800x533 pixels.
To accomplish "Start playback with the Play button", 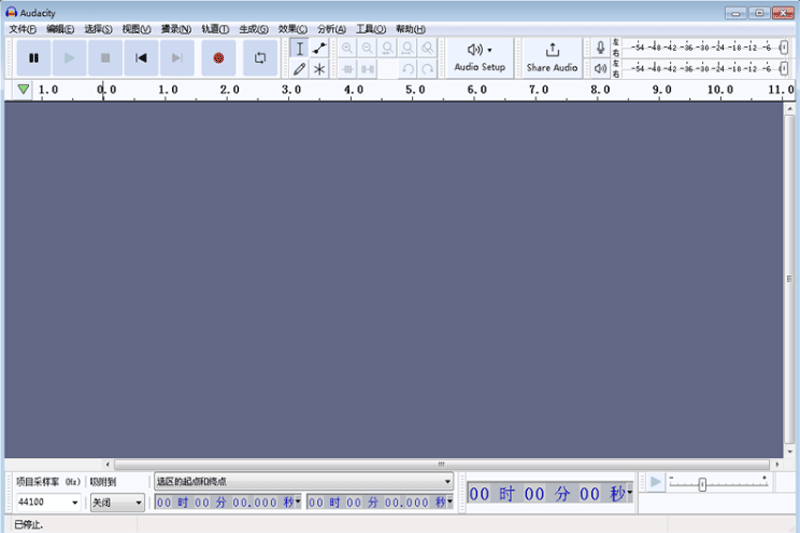I will coord(69,58).
